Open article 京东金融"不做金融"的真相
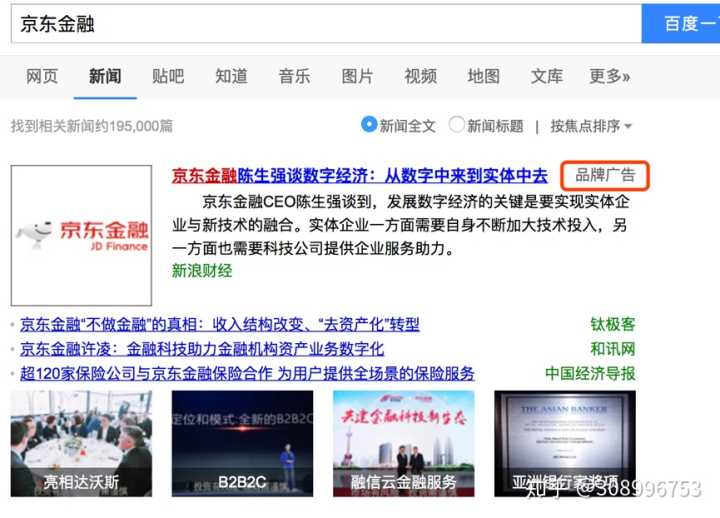The height and width of the screenshot is (518, 720). tap(219, 325)
